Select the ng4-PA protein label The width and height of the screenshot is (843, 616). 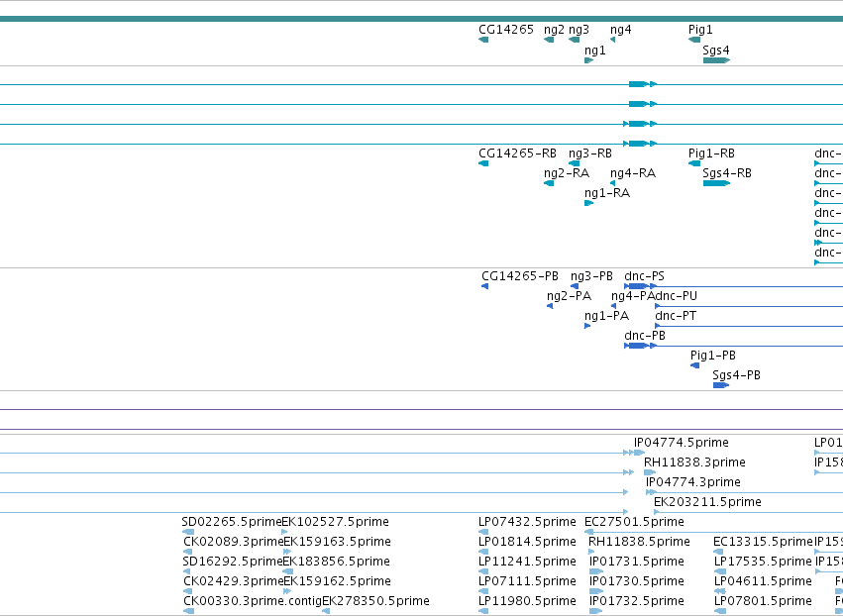(633, 296)
